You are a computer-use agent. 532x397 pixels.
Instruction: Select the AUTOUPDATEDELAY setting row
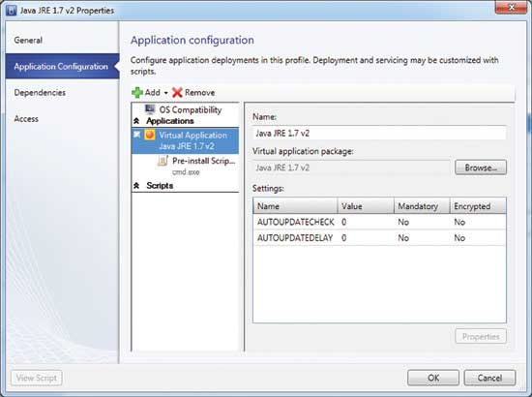(x=379, y=238)
